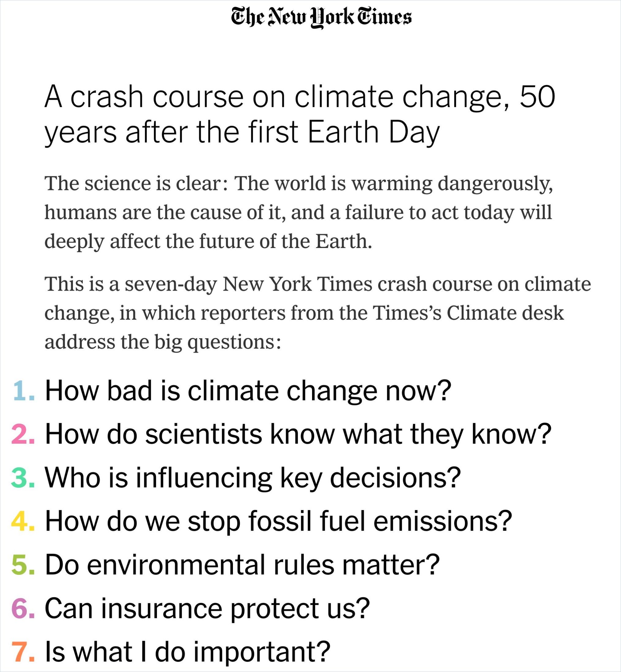Select the teal number 3

23,477
